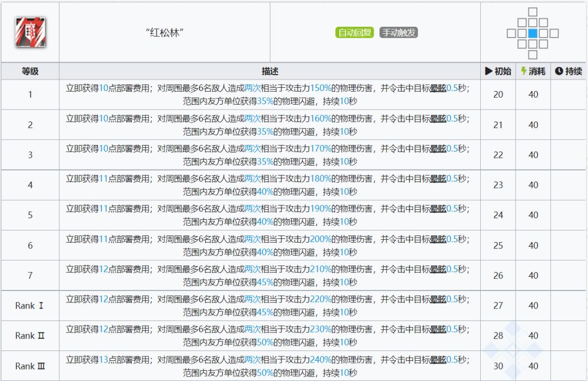The height and width of the screenshot is (381, 588).
Task: Open the 晕眩 link in the level 1 row
Action: (x=438, y=88)
